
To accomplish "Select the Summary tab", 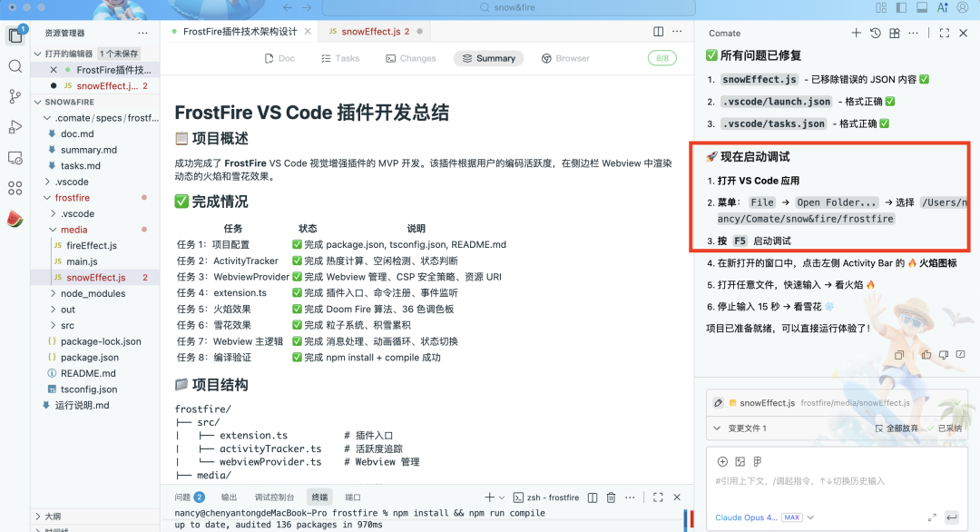I will click(x=489, y=58).
